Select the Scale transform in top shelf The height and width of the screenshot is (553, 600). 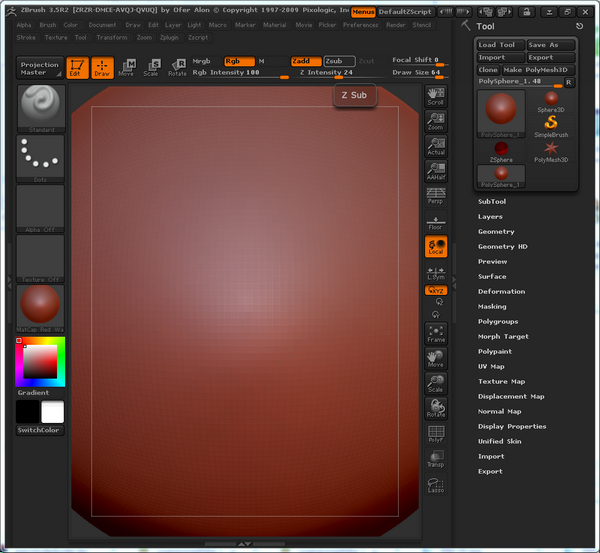click(x=152, y=68)
